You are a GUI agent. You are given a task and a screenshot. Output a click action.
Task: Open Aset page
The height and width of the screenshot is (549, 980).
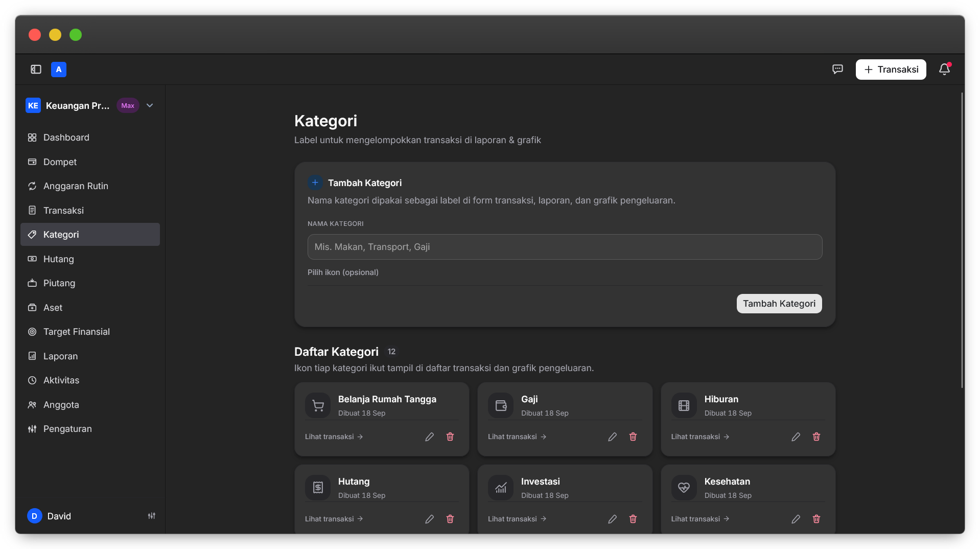click(x=90, y=308)
